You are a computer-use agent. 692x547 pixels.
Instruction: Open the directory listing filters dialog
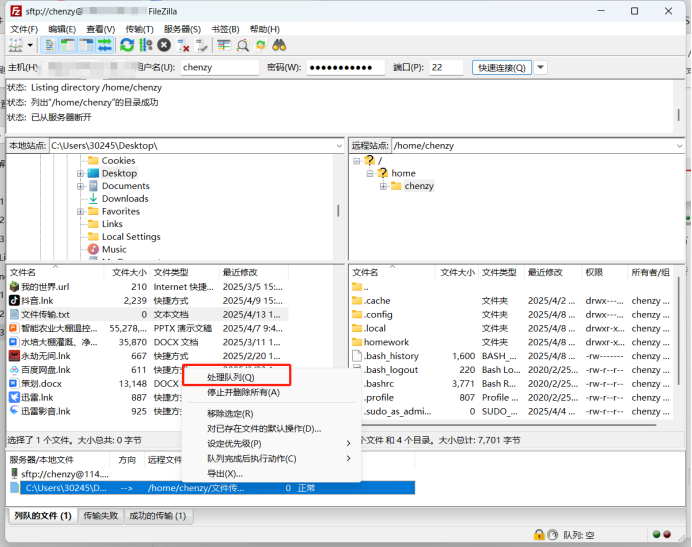[x=224, y=45]
